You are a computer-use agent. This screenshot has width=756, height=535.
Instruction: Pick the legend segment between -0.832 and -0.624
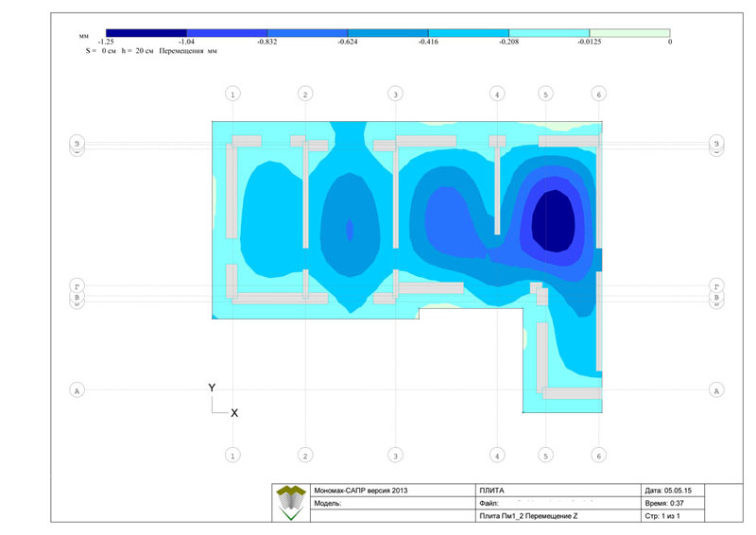(307, 33)
